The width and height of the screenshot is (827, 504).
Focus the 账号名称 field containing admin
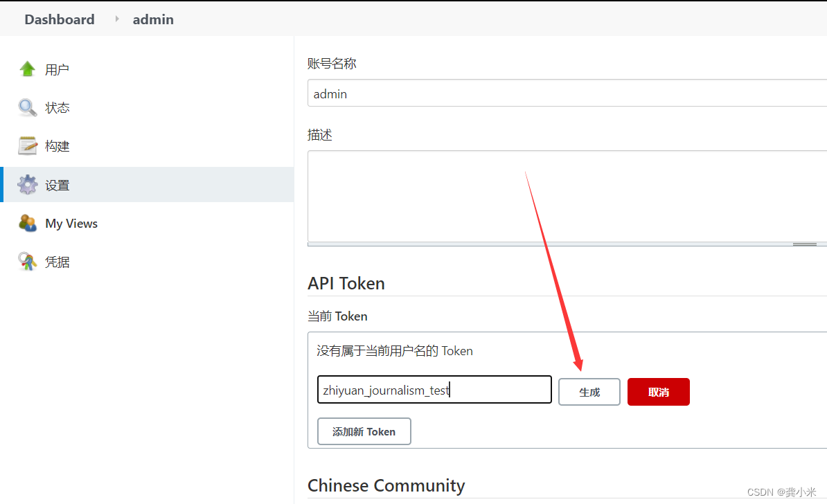point(567,93)
